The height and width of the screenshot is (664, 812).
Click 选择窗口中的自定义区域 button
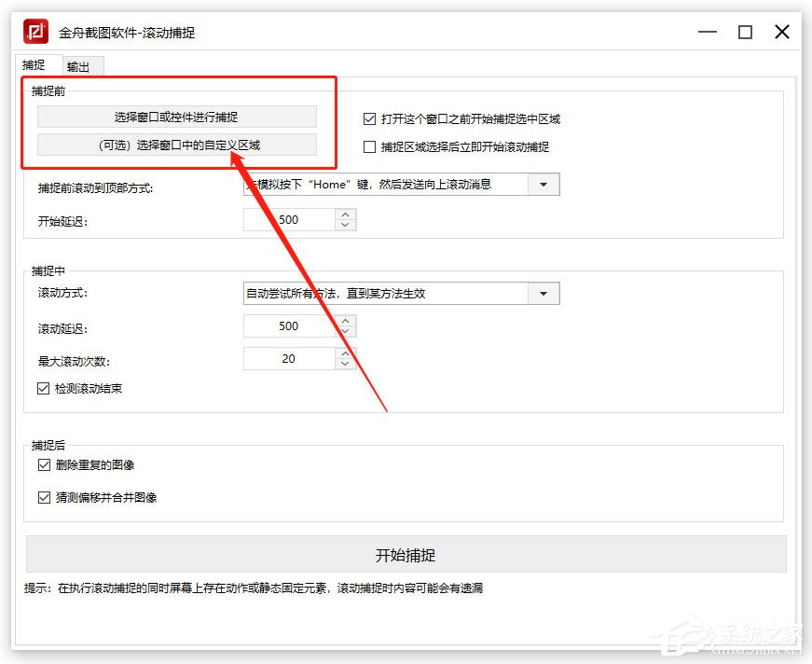177,143
